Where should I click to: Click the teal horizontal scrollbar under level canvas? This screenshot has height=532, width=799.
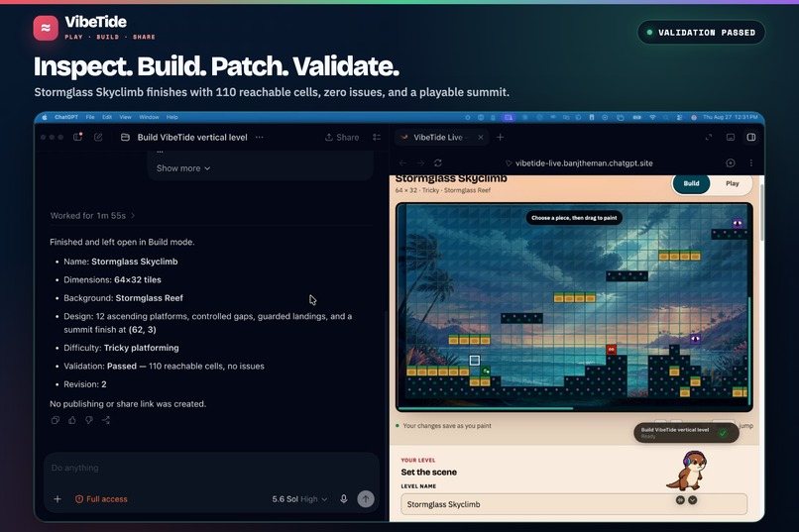coord(486,408)
